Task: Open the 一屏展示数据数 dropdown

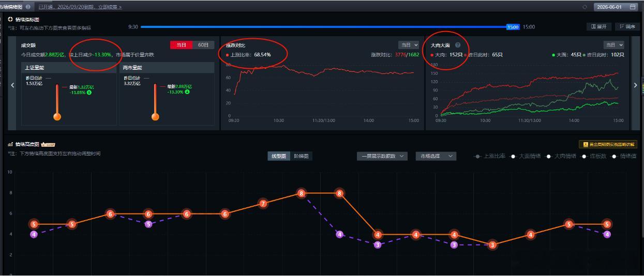Action: [x=382, y=156]
